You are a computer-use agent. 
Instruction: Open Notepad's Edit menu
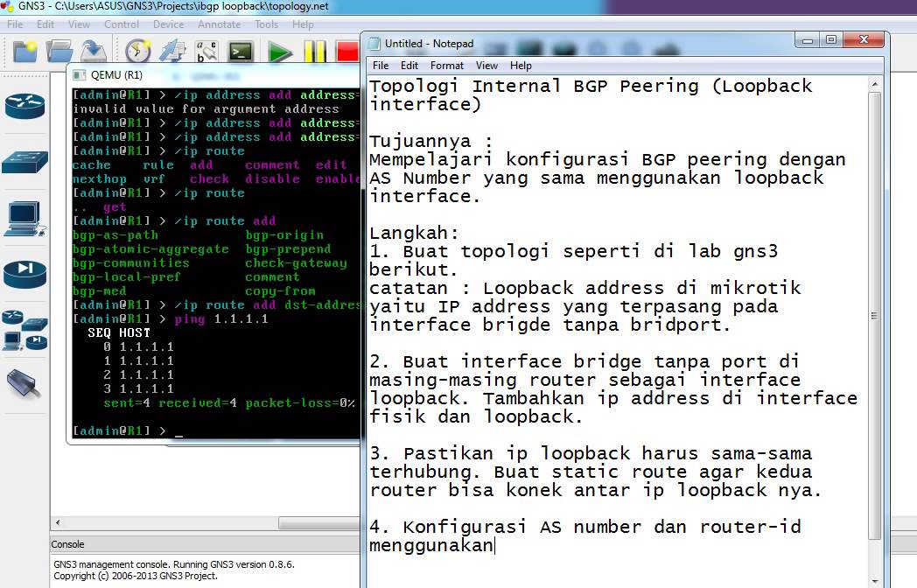tap(409, 66)
